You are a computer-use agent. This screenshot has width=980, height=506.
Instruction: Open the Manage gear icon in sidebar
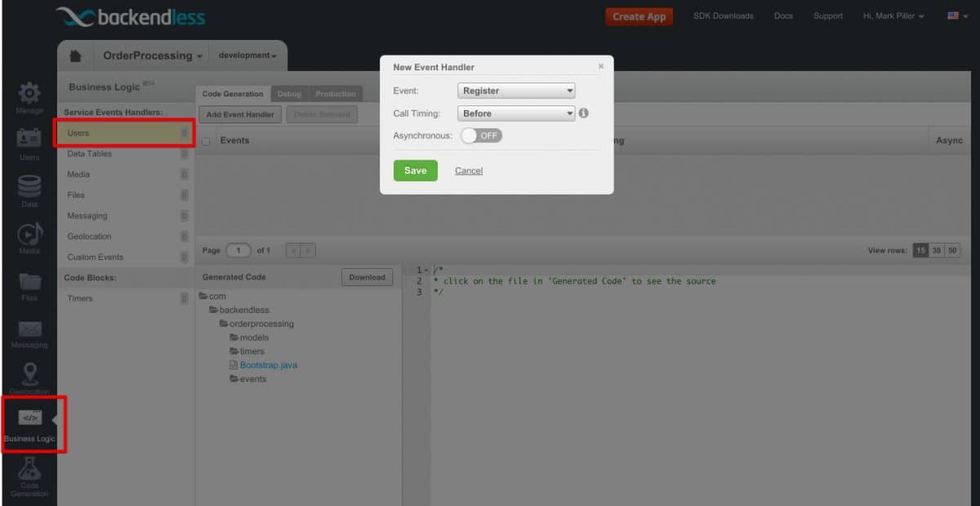tap(29, 93)
